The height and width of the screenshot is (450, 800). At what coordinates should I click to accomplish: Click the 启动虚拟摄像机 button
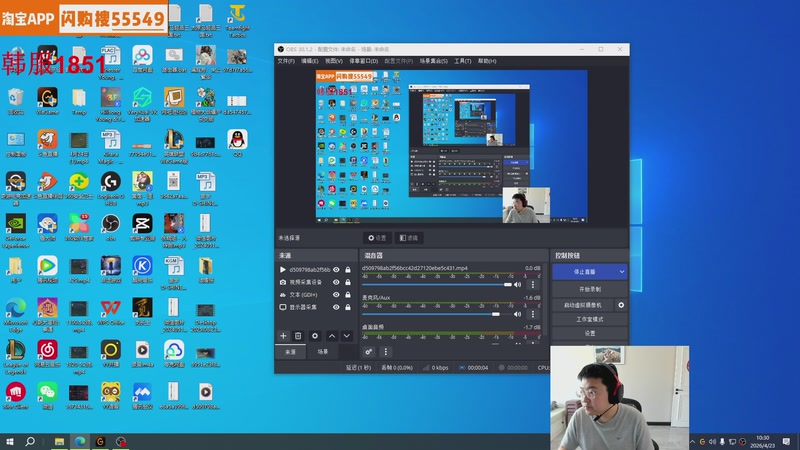coord(583,305)
